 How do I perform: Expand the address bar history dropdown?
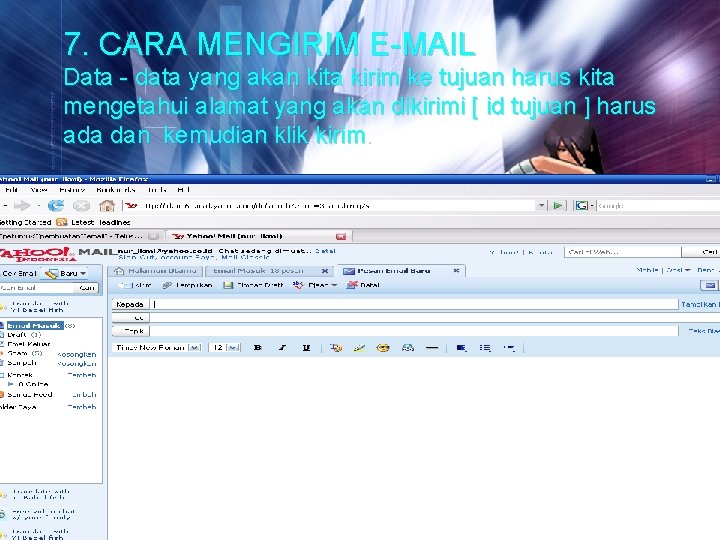point(541,206)
